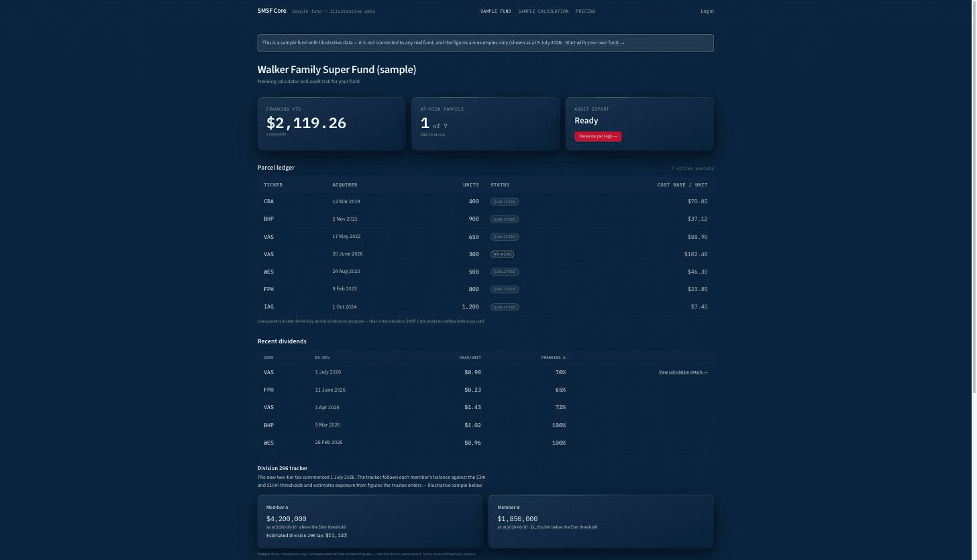This screenshot has width=977, height=560.
Task: Click the SMSF Core logo
Action: (272, 11)
